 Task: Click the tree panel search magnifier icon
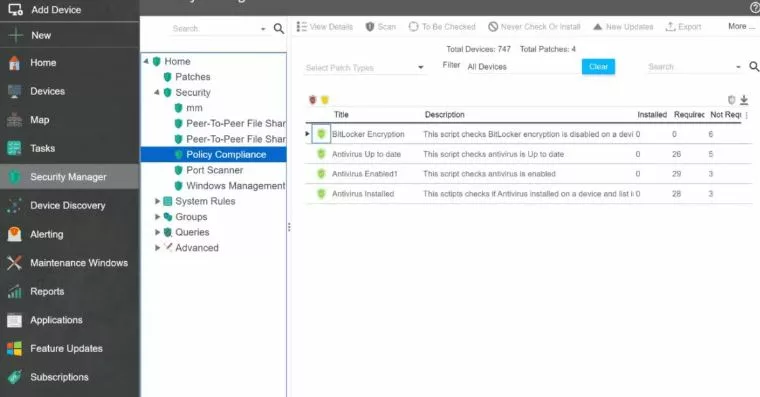279,29
